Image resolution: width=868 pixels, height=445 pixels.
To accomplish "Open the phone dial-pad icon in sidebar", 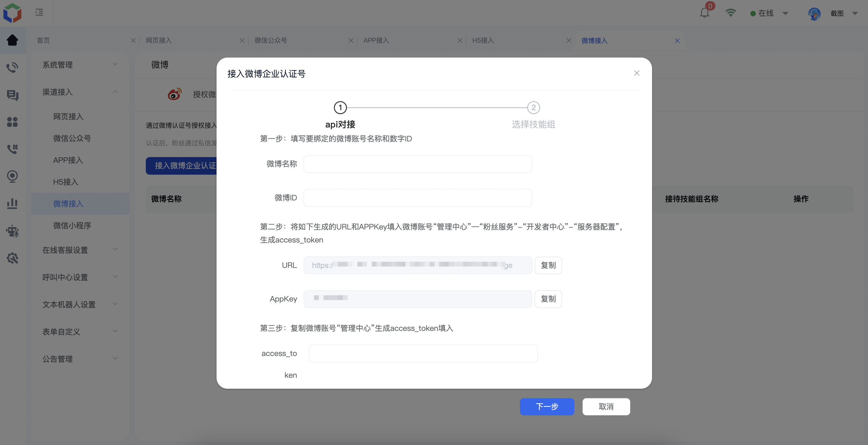I will pyautogui.click(x=12, y=149).
